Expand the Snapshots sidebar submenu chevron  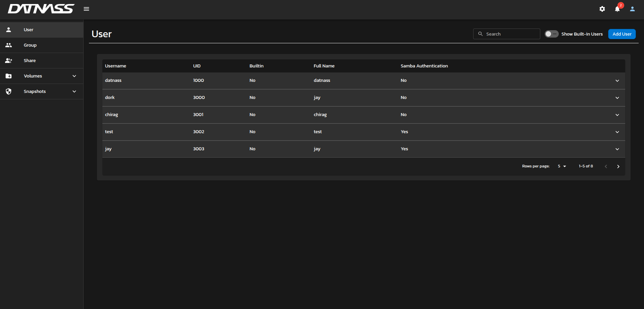pos(74,92)
